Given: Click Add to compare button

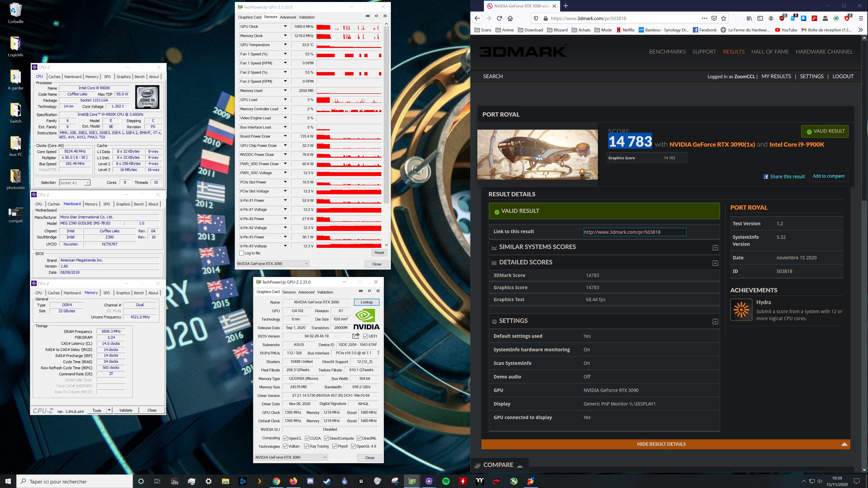Looking at the screenshot, I should point(829,176).
